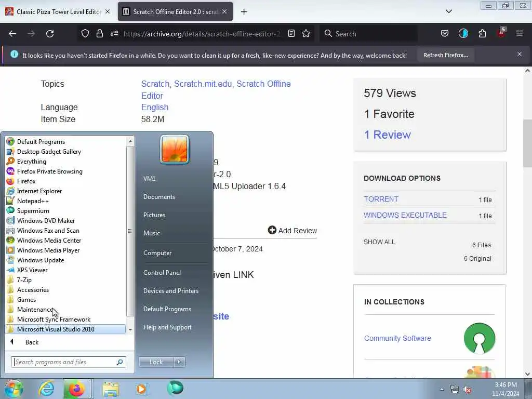
Task: Open Windows Fax and Scan entry
Action: click(x=66, y=230)
